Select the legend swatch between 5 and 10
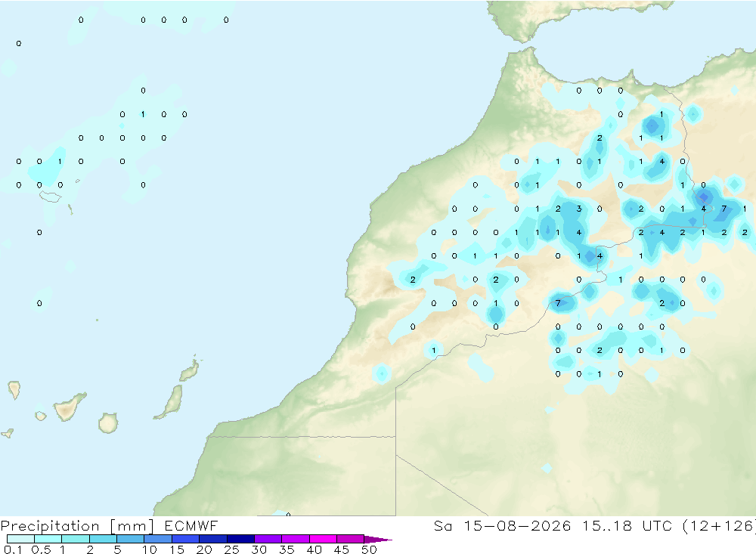756x554 pixels. 130,539
